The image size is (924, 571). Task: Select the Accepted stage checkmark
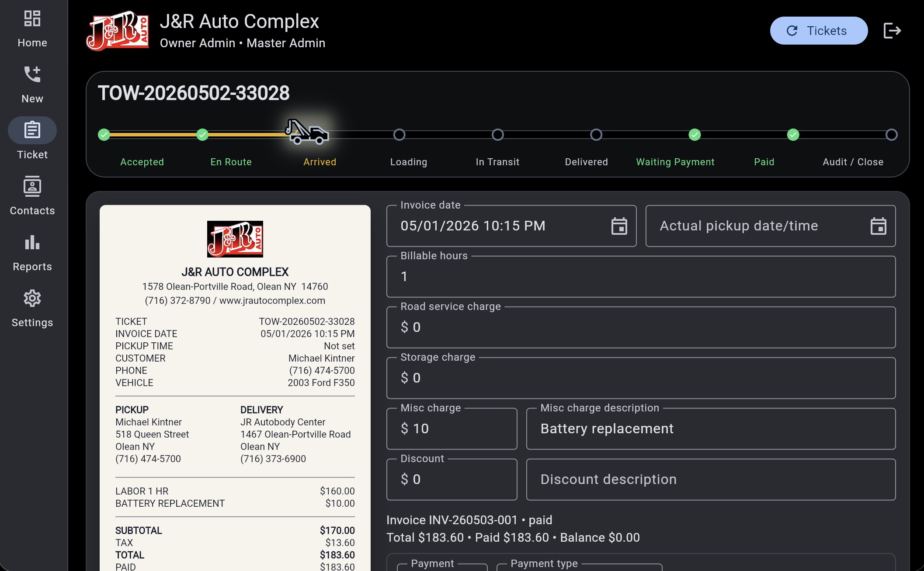pos(104,135)
